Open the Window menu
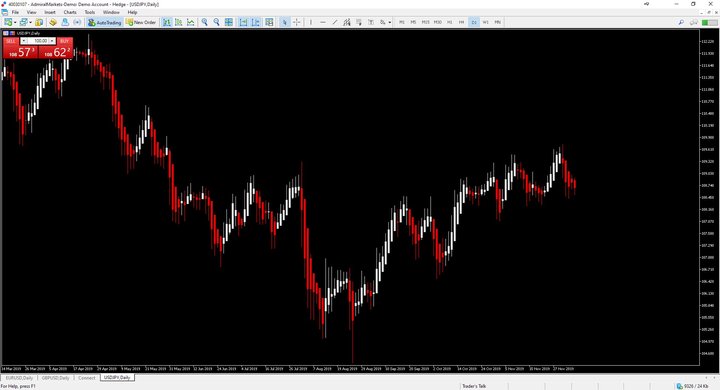The width and height of the screenshot is (720, 390). 111,12
